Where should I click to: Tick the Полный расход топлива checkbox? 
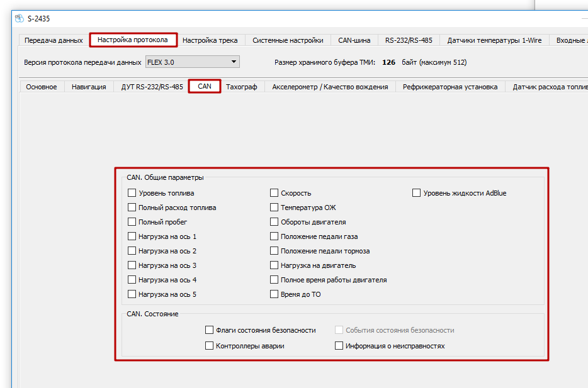coord(132,208)
